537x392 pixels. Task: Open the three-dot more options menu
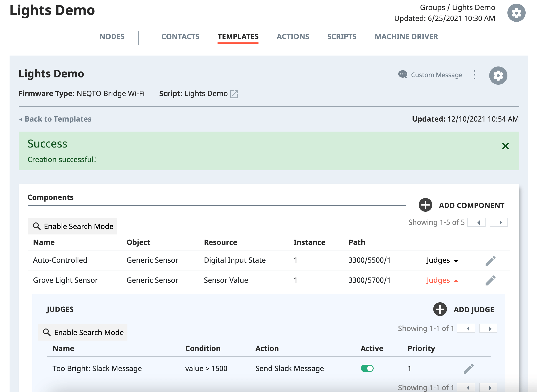[474, 75]
